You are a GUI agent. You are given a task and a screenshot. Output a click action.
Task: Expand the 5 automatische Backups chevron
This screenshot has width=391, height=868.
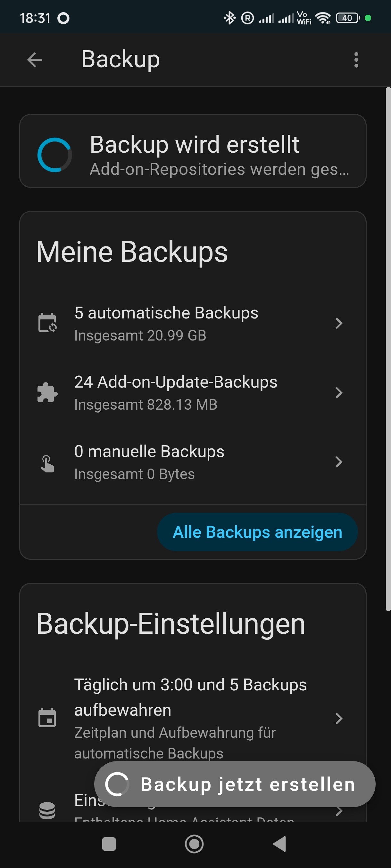click(339, 324)
